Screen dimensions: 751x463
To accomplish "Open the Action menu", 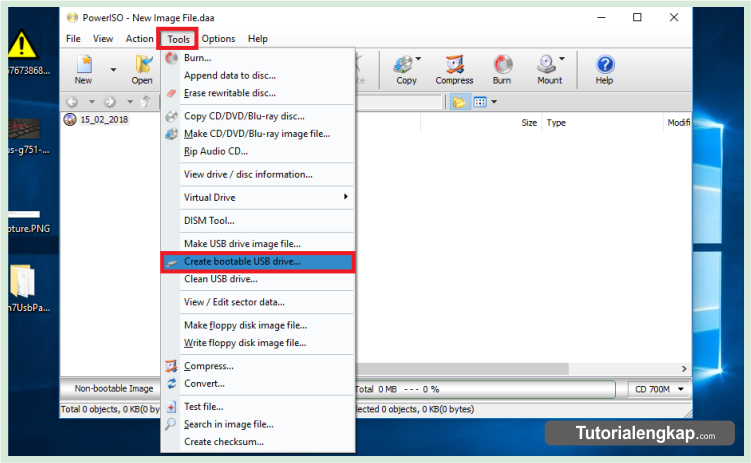I will pyautogui.click(x=139, y=39).
